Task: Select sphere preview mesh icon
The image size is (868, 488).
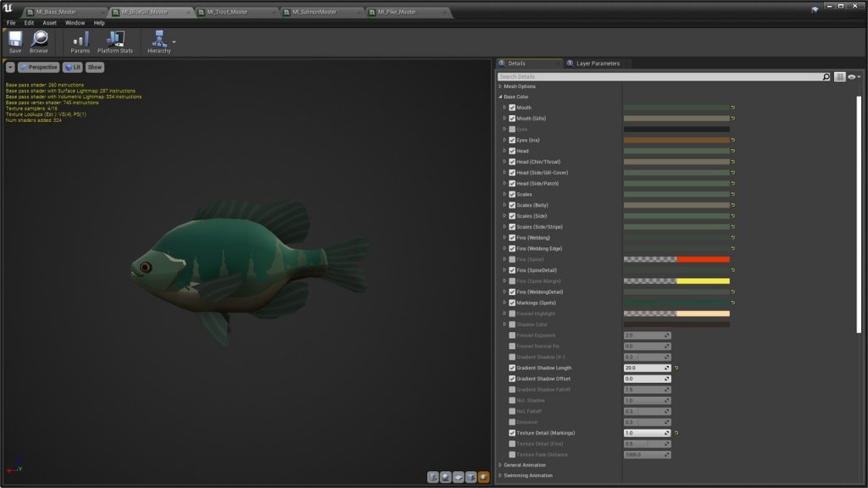Action: (446, 477)
